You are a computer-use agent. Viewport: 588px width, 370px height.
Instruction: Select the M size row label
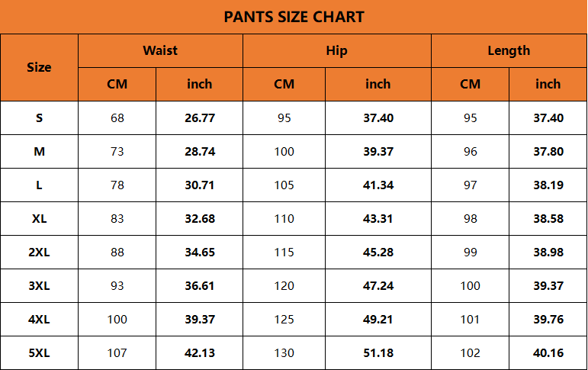coord(39,151)
